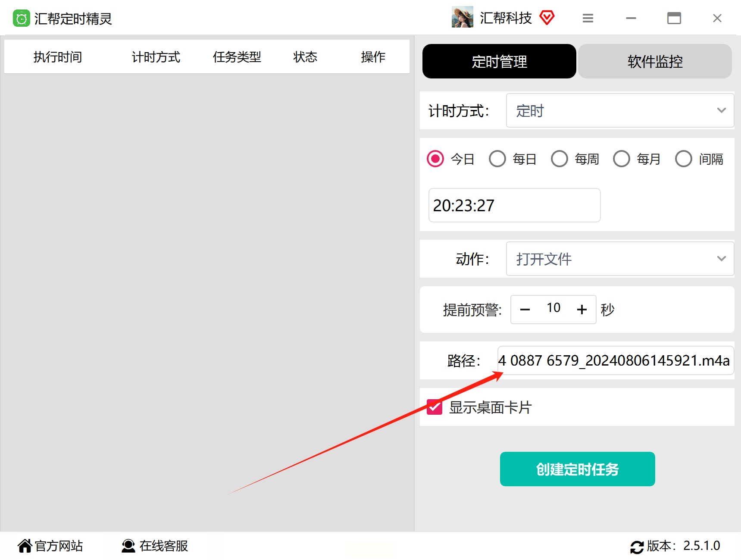Expand the 计时方式 dropdown
This screenshot has height=560, width=741.
(x=620, y=110)
